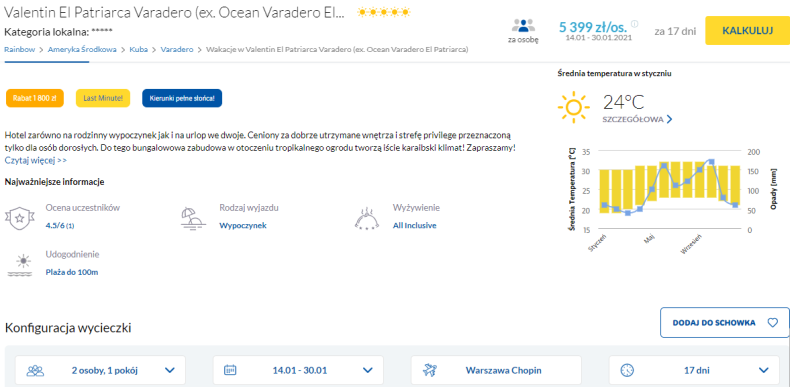Click the airplane icon near Warszawa Chopin
Image resolution: width=790 pixels, height=387 pixels.
[430, 370]
